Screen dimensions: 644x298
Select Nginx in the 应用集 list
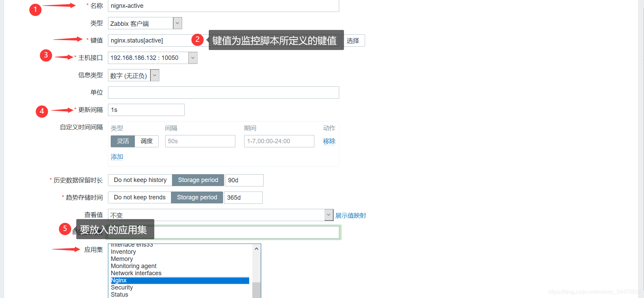(180, 280)
